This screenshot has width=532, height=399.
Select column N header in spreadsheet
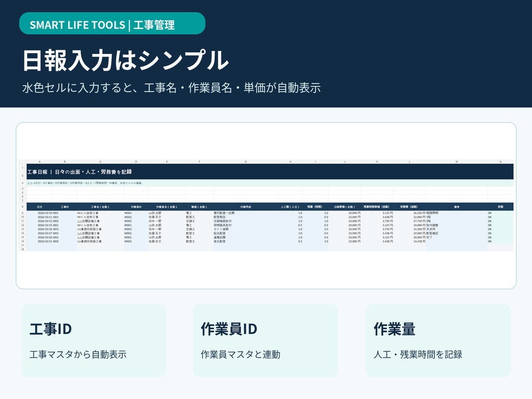click(x=500, y=162)
